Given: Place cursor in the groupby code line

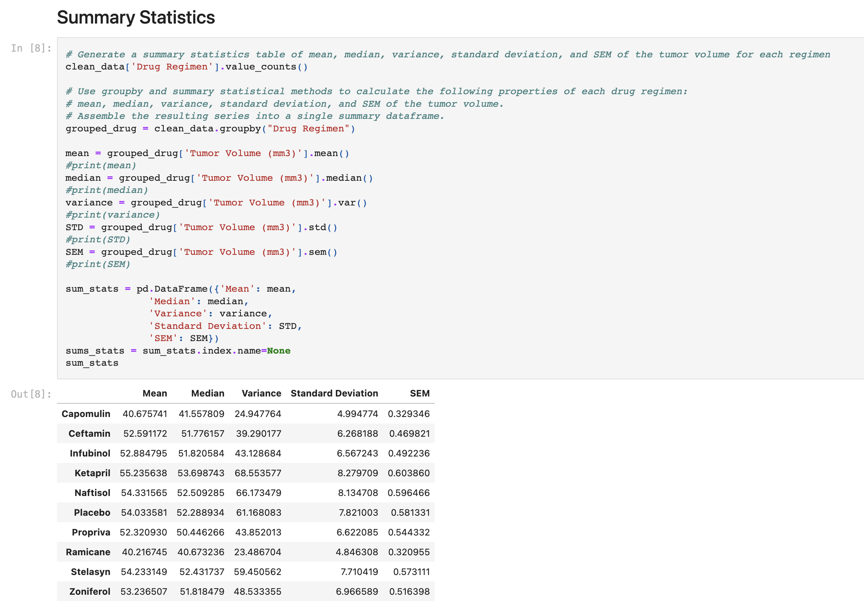Looking at the screenshot, I should pos(210,129).
